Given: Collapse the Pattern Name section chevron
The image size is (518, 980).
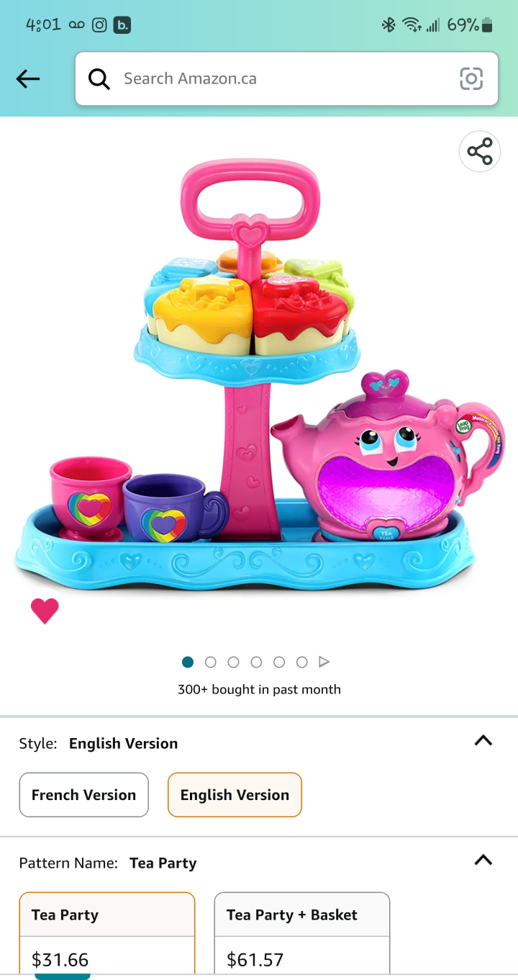Looking at the screenshot, I should point(483,860).
